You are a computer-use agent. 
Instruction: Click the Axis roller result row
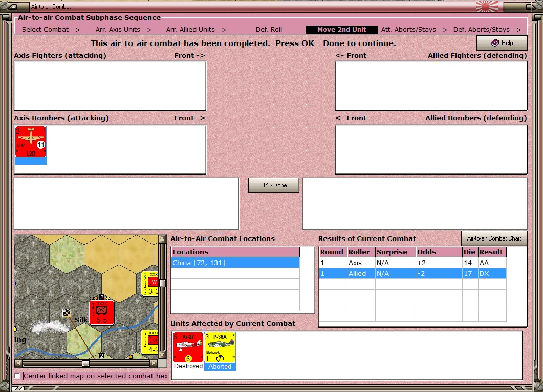click(x=412, y=263)
